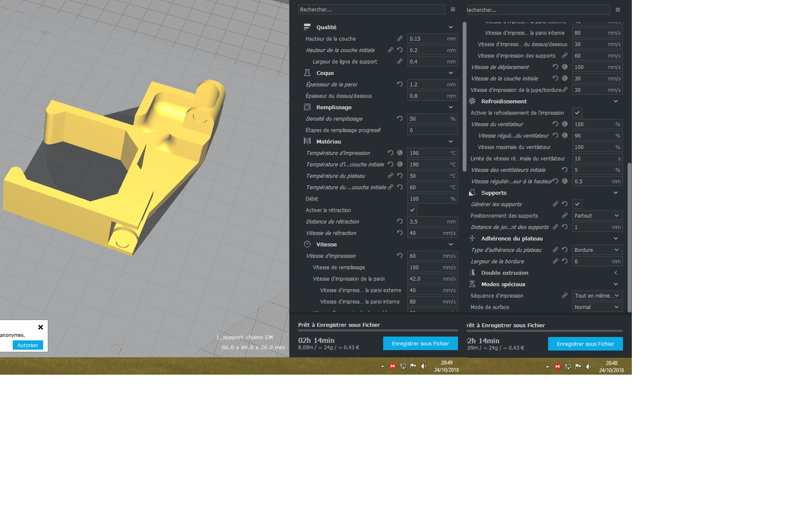This screenshot has height=508, width=812.
Task: Click link icon for Positionnement des supports
Action: click(565, 215)
